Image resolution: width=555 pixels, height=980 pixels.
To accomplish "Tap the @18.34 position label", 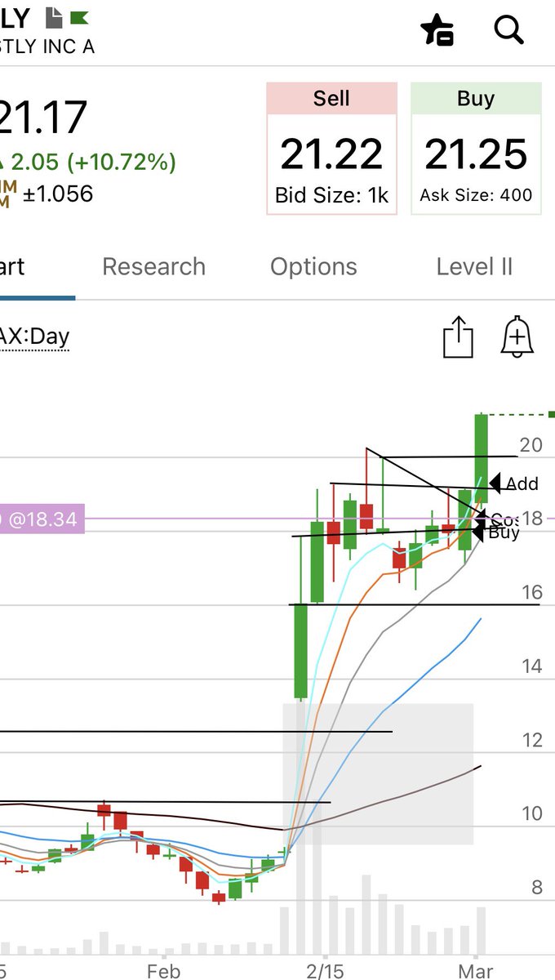I will (x=42, y=518).
